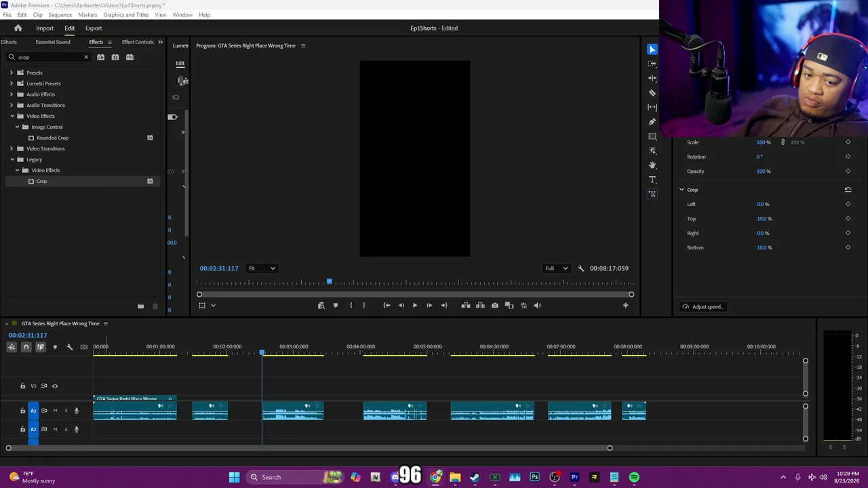The image size is (868, 488).
Task: Click the Lift button
Action: click(466, 306)
